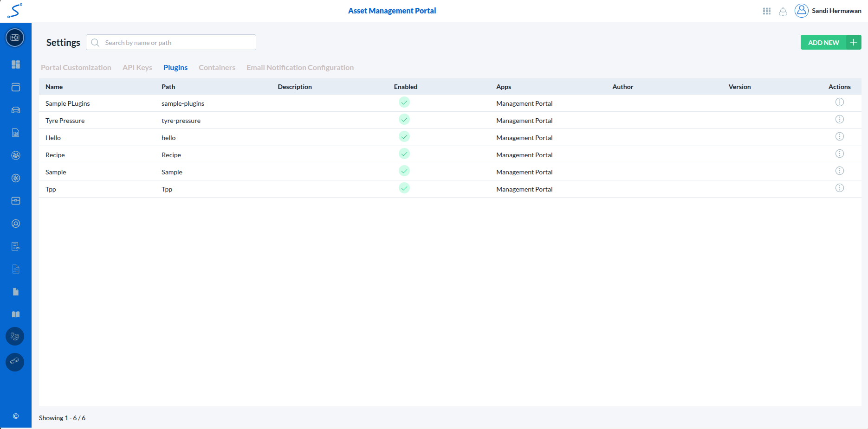Viewport: 868px width, 429px height.
Task: Click the plus icon beside ADD NEW
Action: click(x=854, y=42)
